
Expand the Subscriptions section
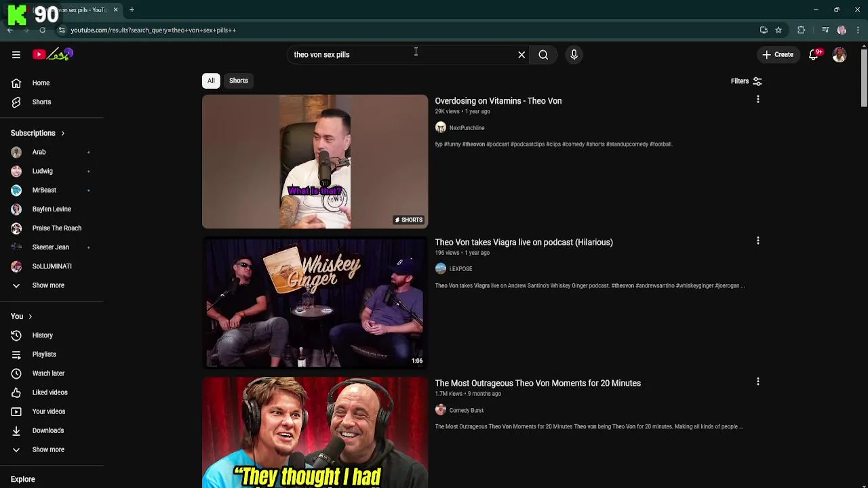click(x=38, y=133)
